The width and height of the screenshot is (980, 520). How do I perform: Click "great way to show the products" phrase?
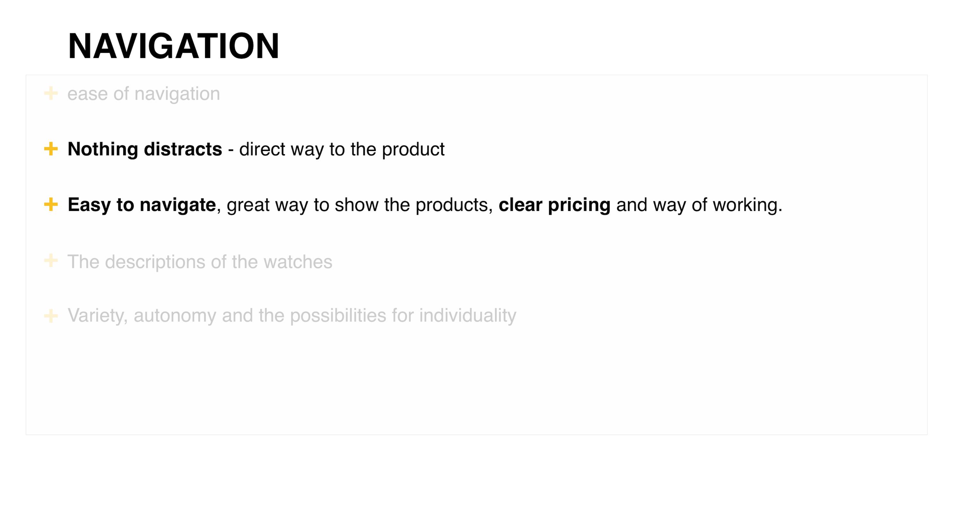point(357,205)
